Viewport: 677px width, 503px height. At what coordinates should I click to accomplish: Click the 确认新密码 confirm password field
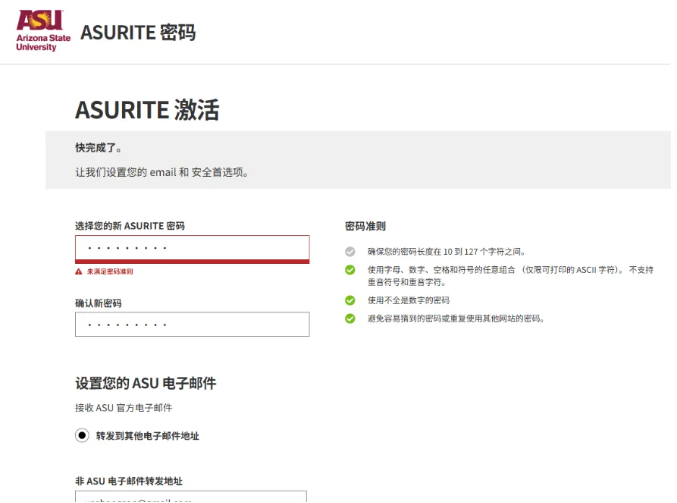click(x=192, y=324)
